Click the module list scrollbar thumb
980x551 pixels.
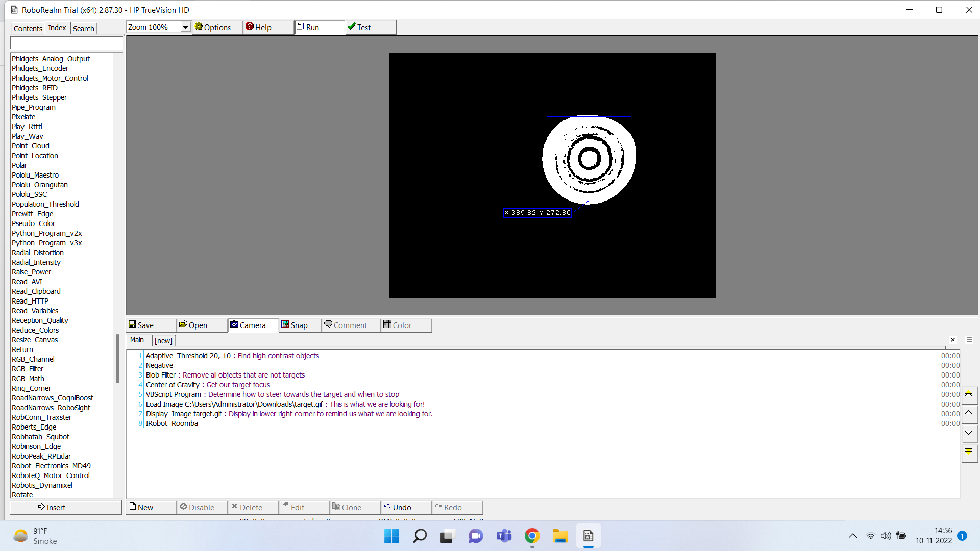118,358
